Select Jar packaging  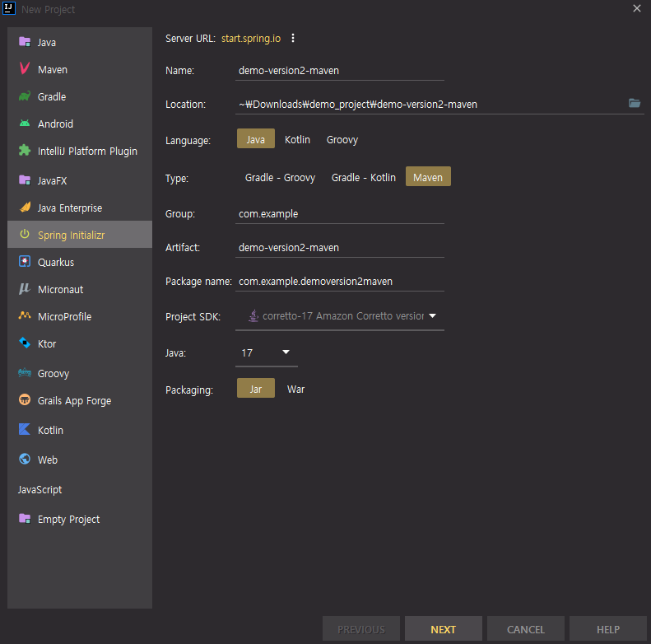tap(256, 388)
